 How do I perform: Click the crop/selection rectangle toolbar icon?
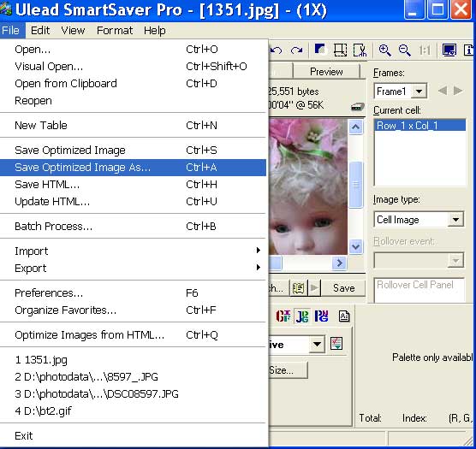340,50
